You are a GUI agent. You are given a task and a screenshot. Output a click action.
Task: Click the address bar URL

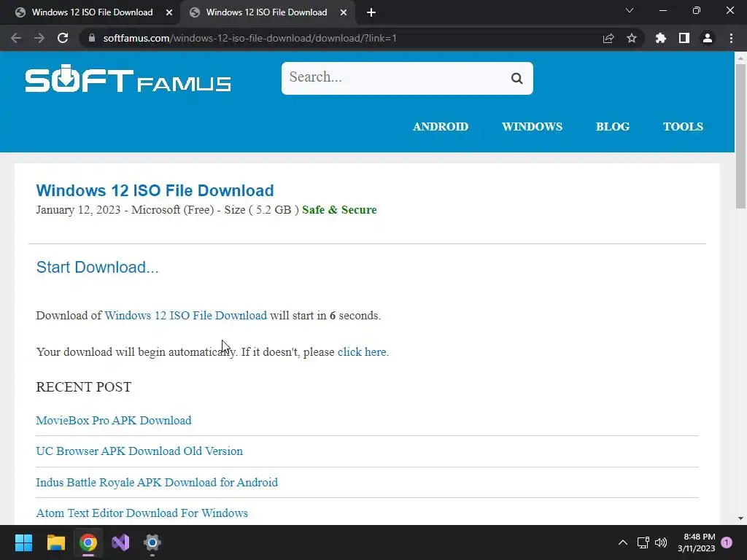point(249,38)
